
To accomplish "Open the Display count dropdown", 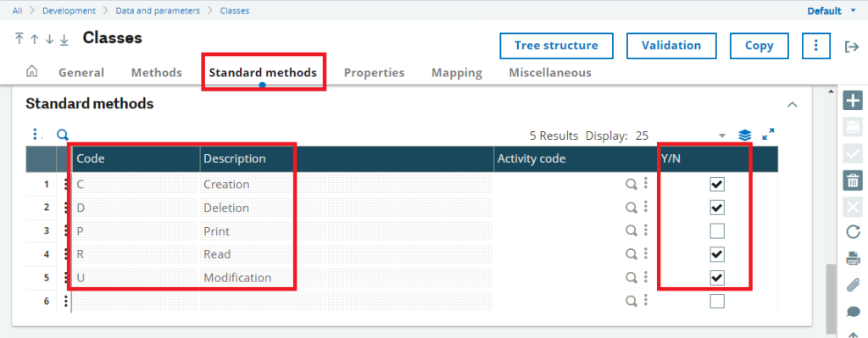I will tap(721, 136).
